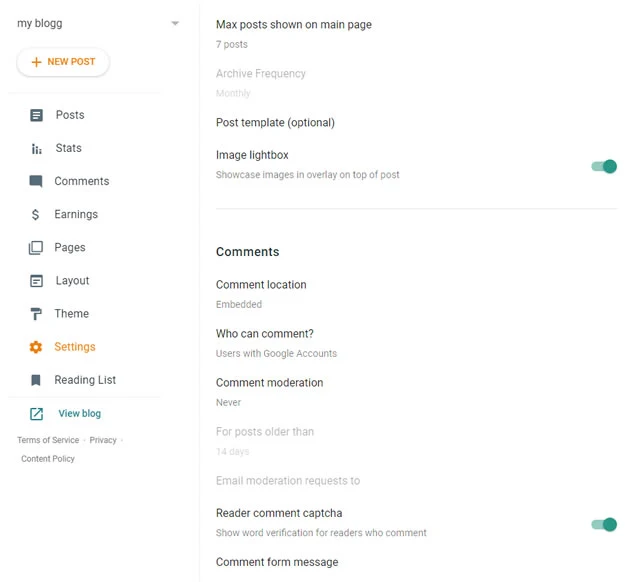The height and width of the screenshot is (582, 640).
Task: Click the Reading List bookmark icon
Action: click(36, 380)
